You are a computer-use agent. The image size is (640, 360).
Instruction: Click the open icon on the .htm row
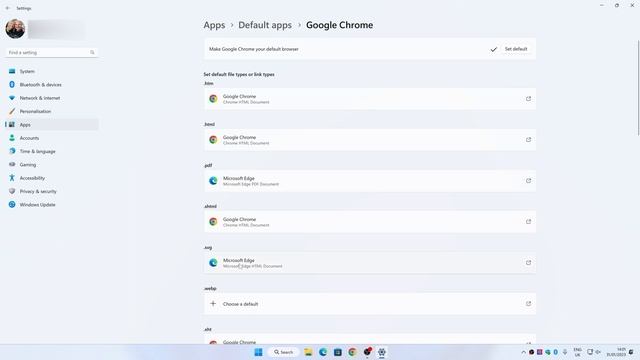(528, 99)
